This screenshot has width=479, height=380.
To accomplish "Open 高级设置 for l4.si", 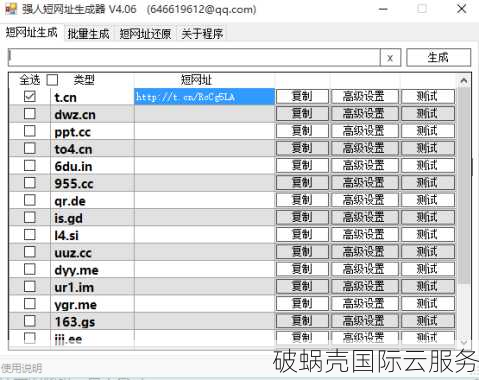I will tap(365, 235).
